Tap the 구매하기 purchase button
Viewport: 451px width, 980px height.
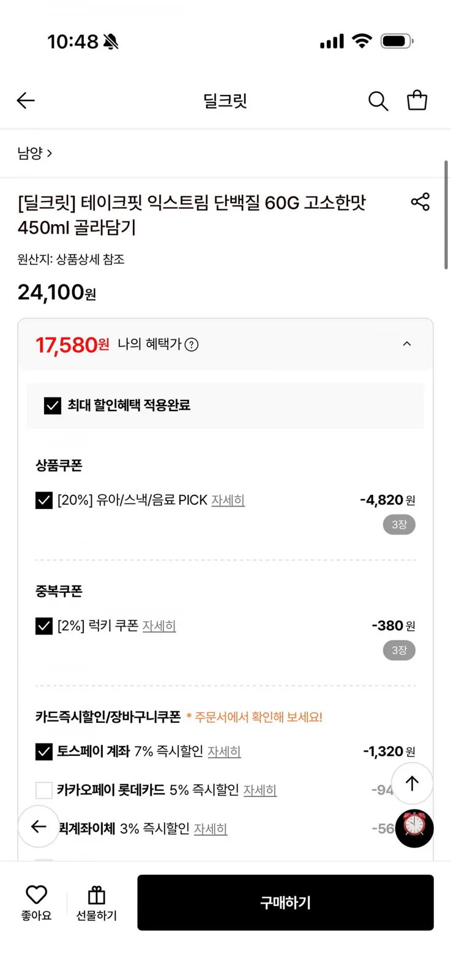coord(285,903)
